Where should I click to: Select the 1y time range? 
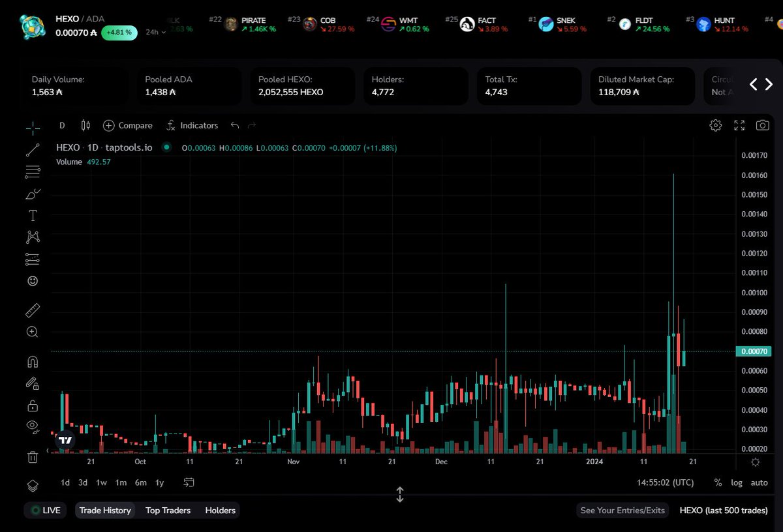pos(159,482)
